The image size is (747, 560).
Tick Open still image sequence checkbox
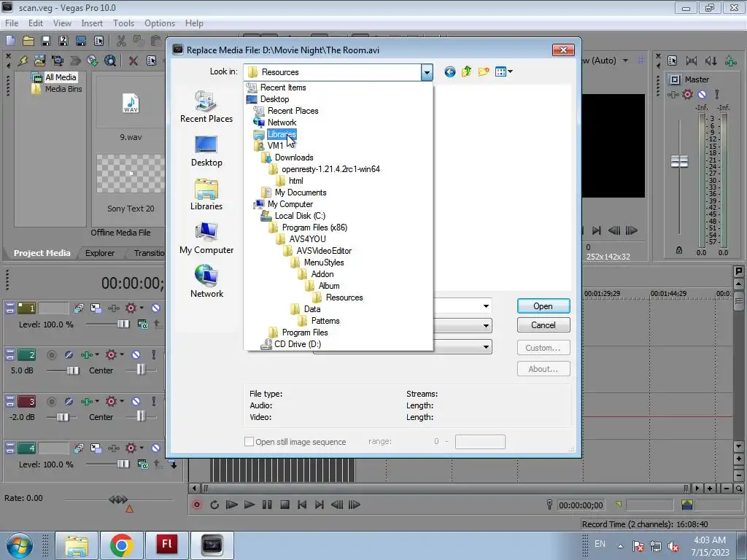[249, 441]
